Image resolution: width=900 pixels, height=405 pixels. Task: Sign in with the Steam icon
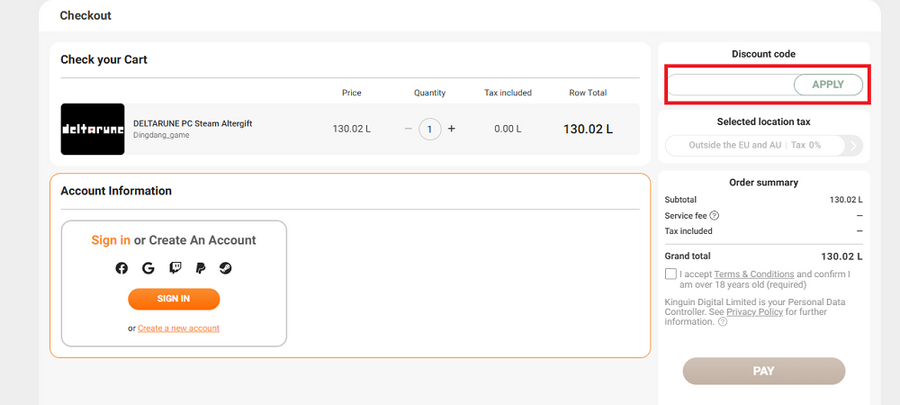point(226,268)
